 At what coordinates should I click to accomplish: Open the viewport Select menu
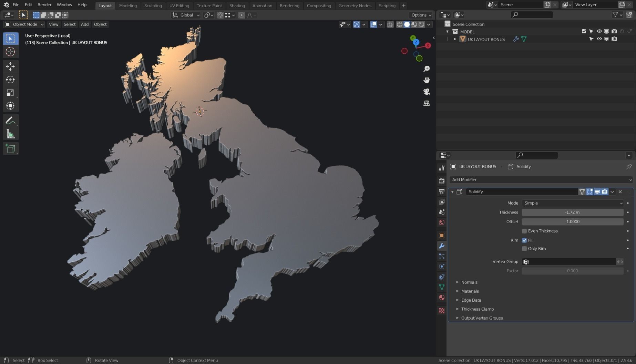point(70,24)
